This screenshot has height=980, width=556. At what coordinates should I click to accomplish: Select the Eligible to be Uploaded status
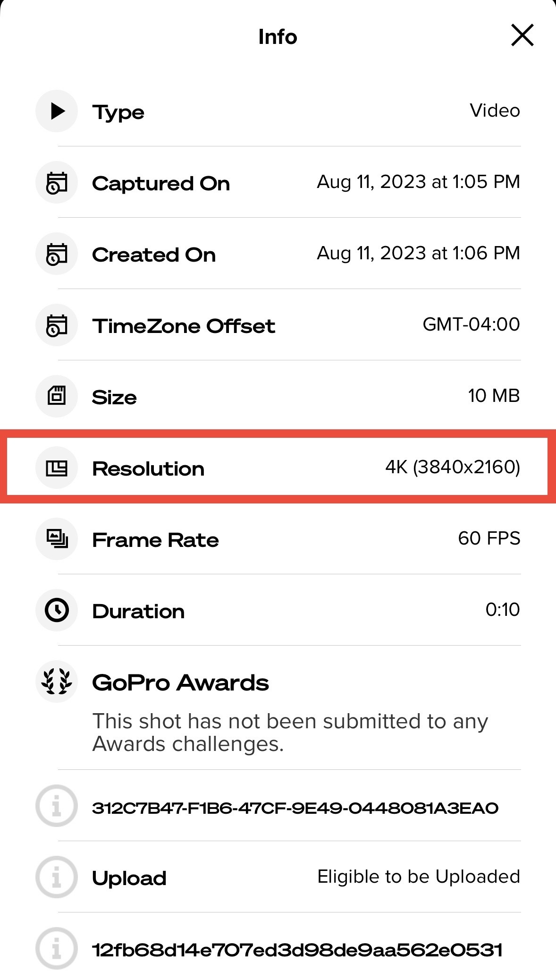tap(418, 877)
